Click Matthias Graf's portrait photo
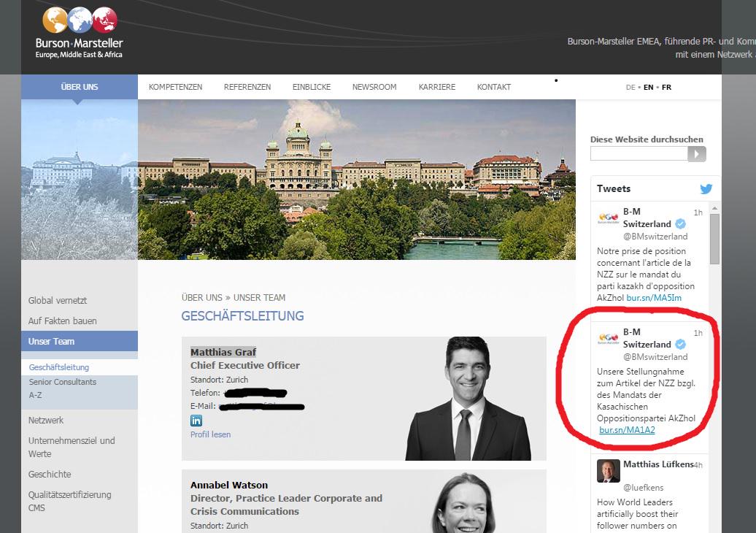 pyautogui.click(x=468, y=399)
